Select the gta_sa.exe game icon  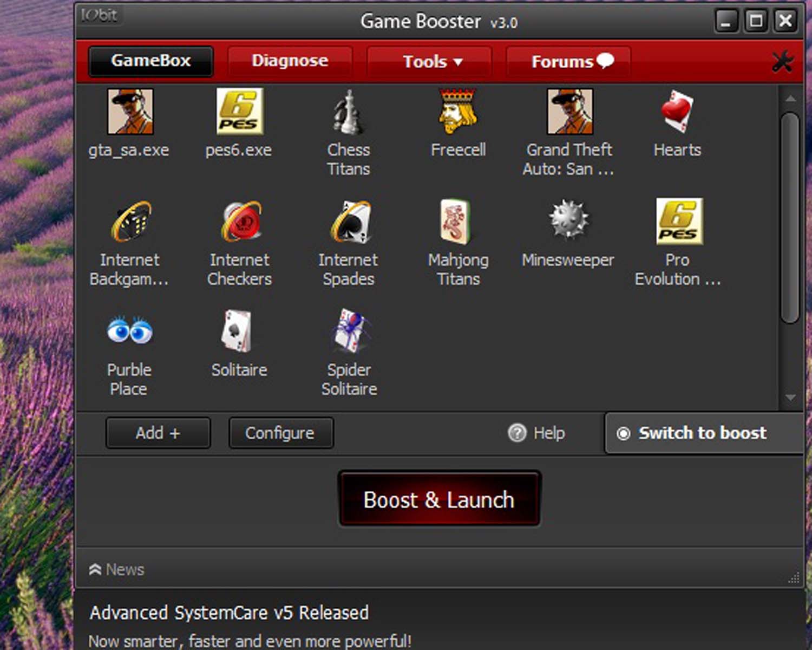[x=130, y=112]
